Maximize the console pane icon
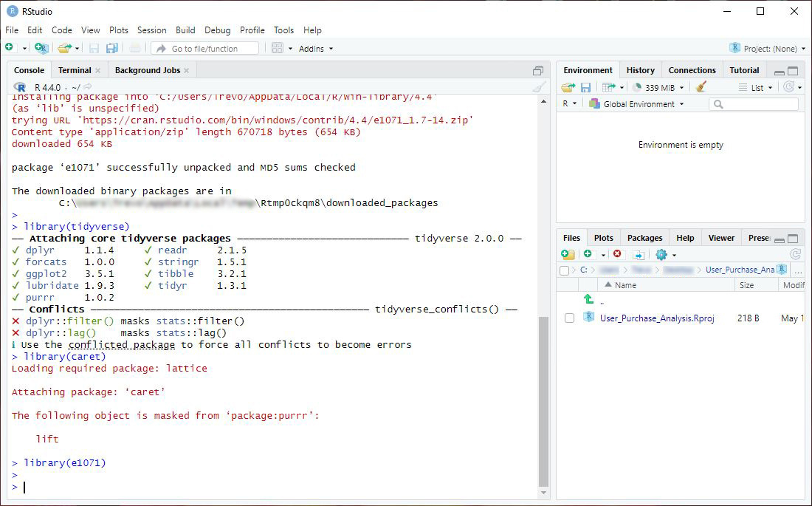 (x=538, y=70)
